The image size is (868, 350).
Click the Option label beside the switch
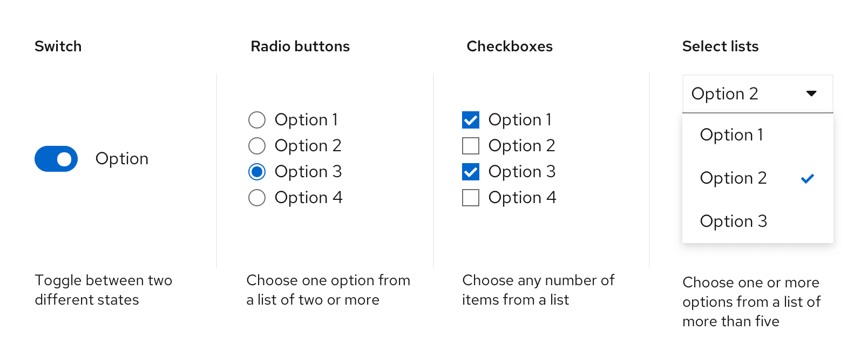(122, 159)
